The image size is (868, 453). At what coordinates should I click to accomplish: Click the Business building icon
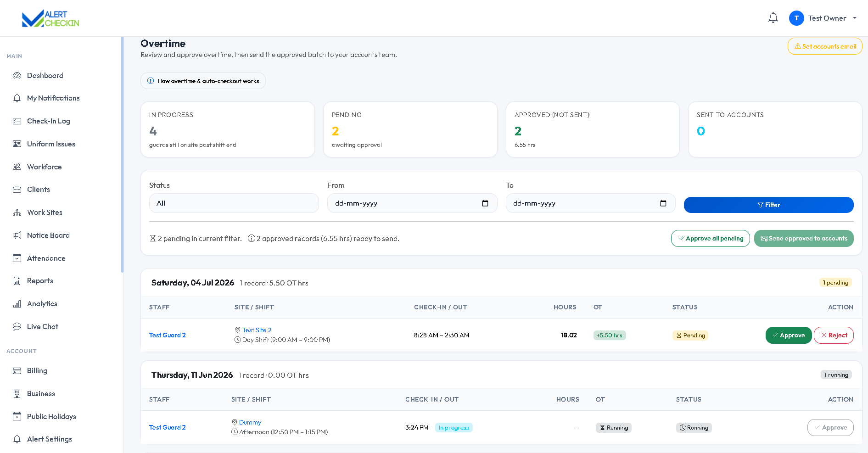17,394
